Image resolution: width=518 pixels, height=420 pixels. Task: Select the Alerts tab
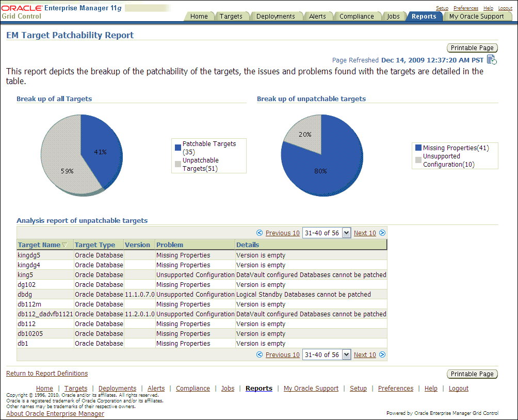[x=317, y=16]
